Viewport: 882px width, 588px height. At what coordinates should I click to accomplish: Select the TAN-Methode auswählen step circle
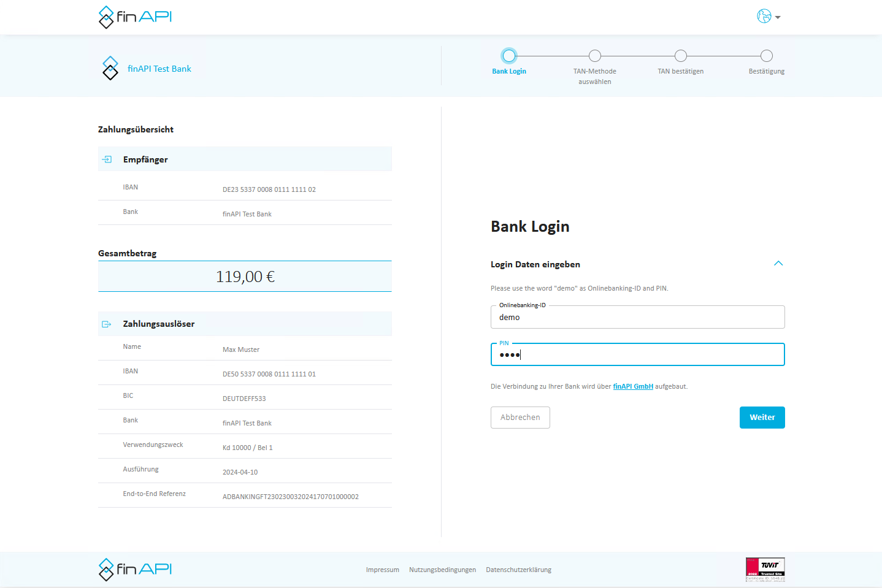pos(595,56)
